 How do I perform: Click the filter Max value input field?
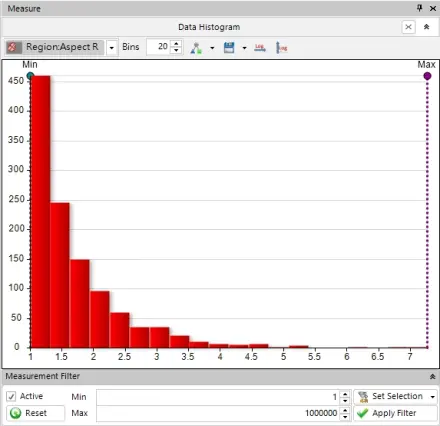(218, 413)
